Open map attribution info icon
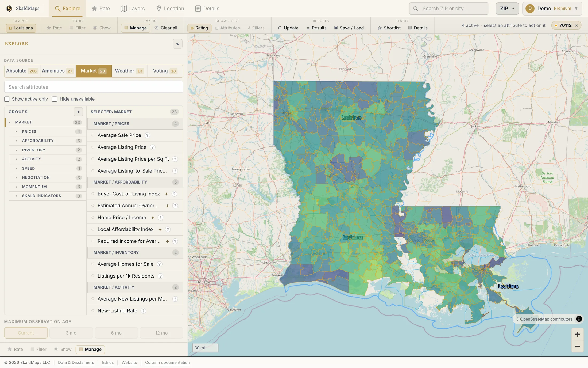The width and height of the screenshot is (588, 368). coord(579,319)
